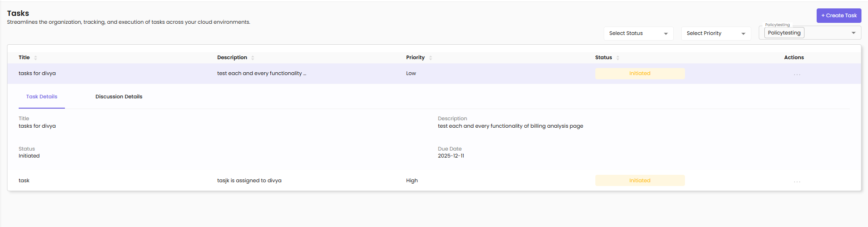Open the Select Status dropdown
The image size is (868, 227).
coord(638,34)
